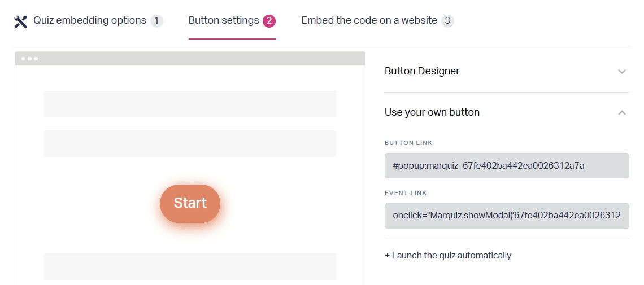644x285 pixels.
Task: Click the preview browser title bar
Action: [190, 59]
